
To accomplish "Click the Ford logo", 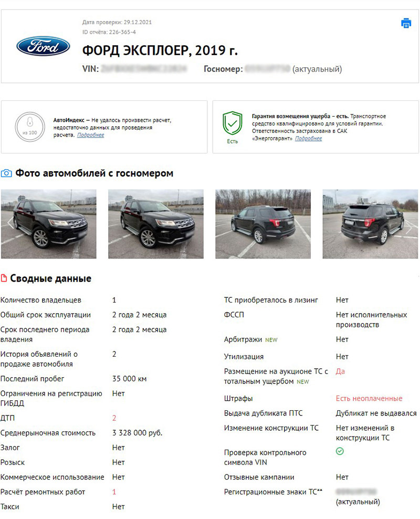I will (43, 46).
